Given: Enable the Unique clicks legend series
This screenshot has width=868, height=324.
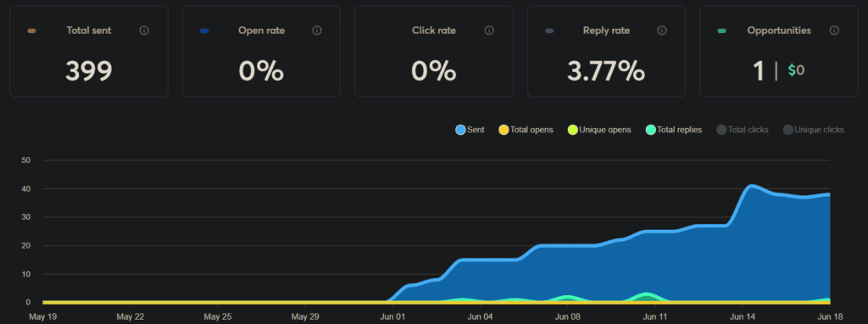Looking at the screenshot, I should tap(813, 130).
